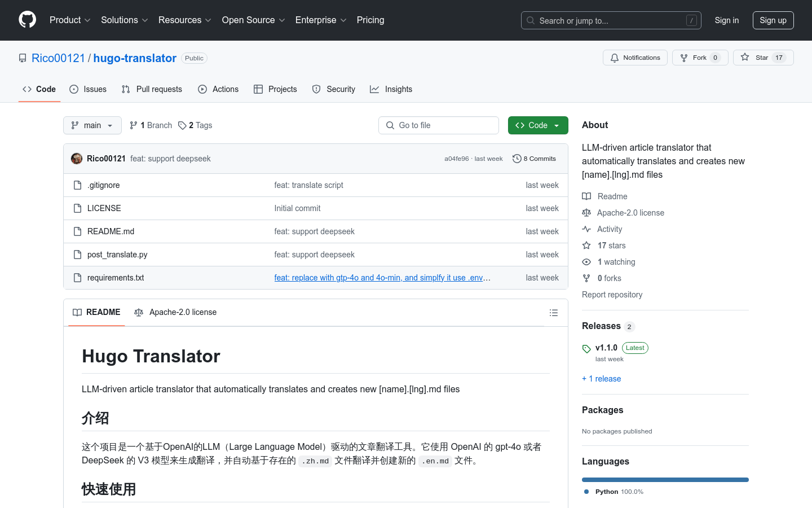Click the Sign up button
Viewport: 812px width, 508px height.
click(x=773, y=20)
